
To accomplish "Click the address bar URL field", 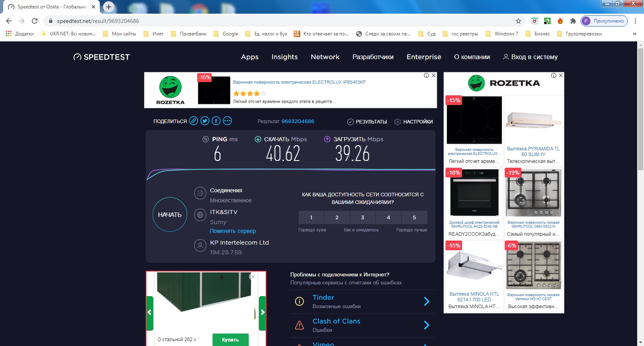I will 282,21.
